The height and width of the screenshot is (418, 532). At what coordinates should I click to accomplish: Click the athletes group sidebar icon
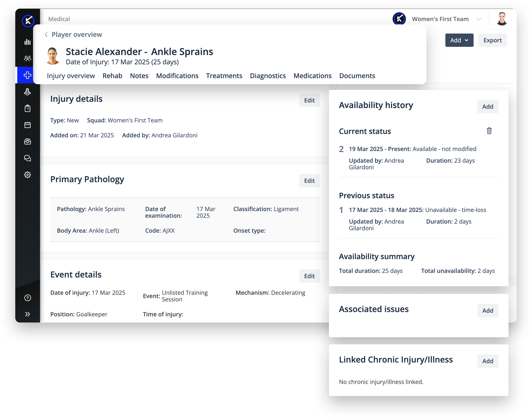click(x=28, y=58)
